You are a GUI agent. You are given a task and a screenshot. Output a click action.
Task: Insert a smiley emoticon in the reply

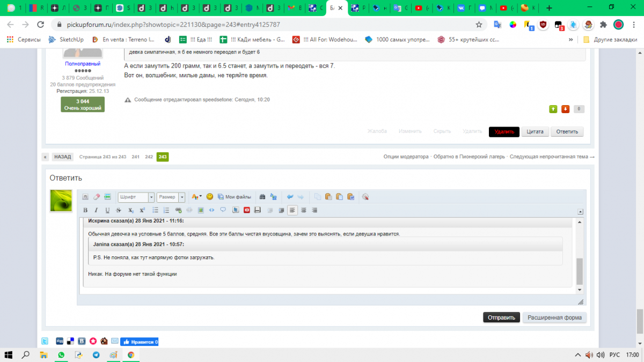click(x=210, y=197)
